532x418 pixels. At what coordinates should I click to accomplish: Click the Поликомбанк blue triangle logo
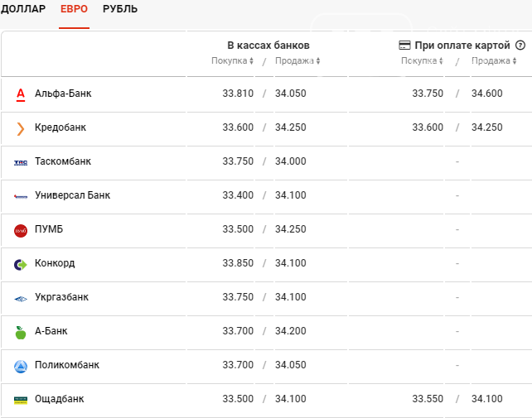click(x=21, y=367)
